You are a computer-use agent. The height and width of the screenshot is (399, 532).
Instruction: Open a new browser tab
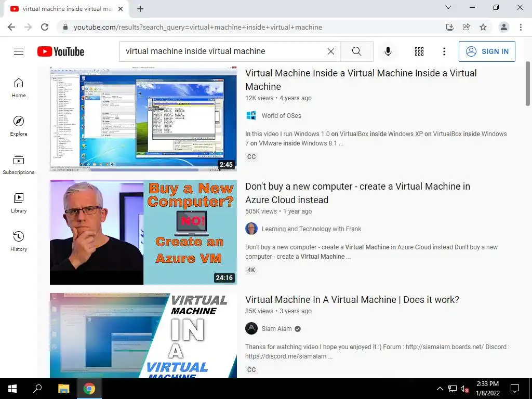tap(140, 9)
